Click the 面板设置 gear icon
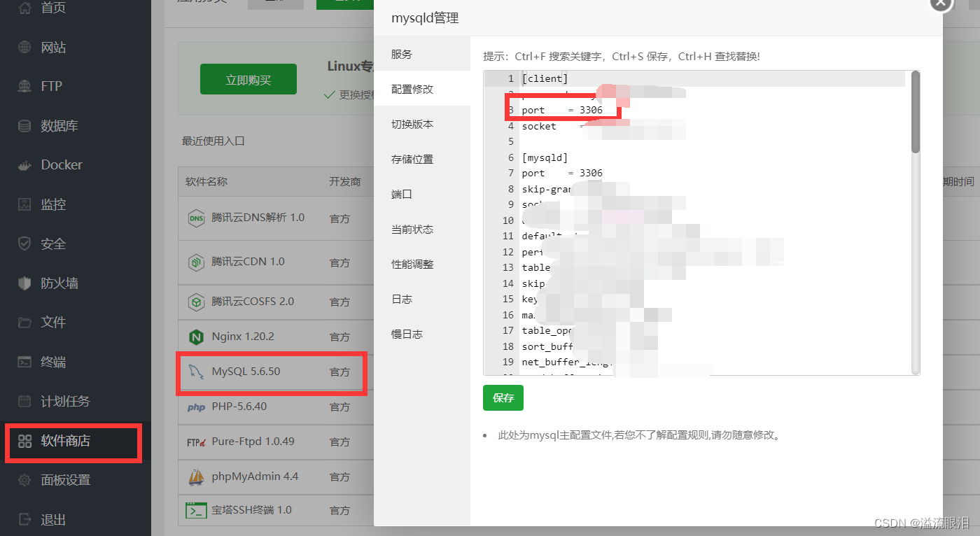980x536 pixels. 24,480
